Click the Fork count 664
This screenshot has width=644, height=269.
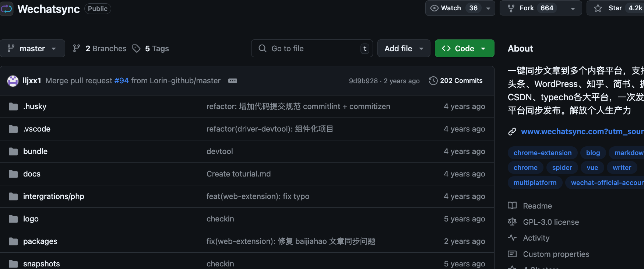pyautogui.click(x=547, y=8)
